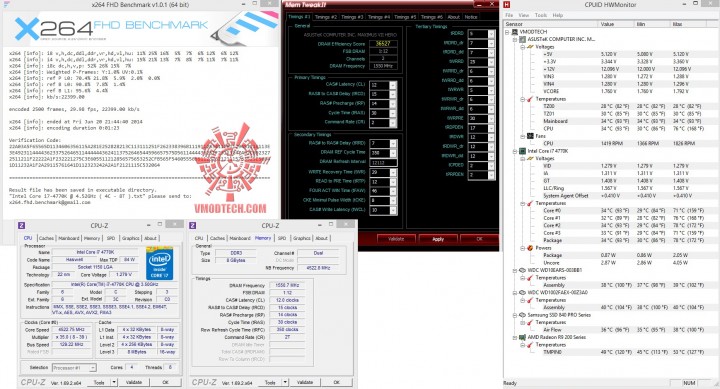Open the CAS# Latency (CL) dropdown in MemTweakIt
720x389 pixels.
pyautogui.click(x=393, y=85)
